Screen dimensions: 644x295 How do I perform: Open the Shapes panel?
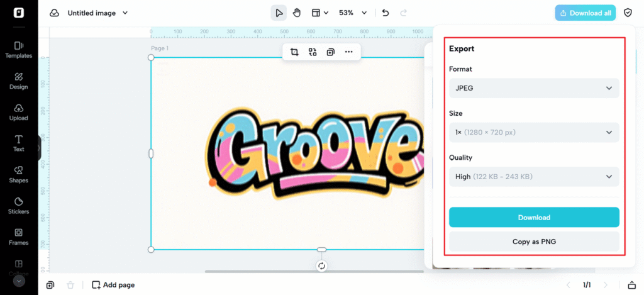(x=19, y=174)
